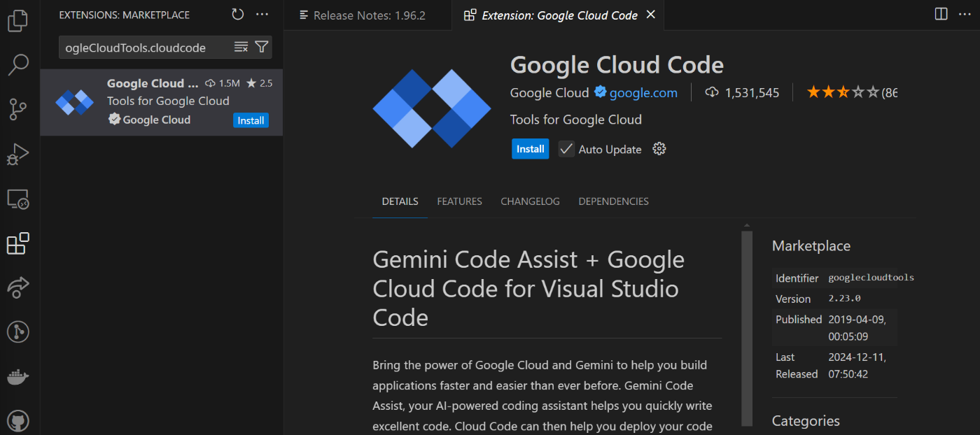Click the Extensions icon in activity bar
The image size is (980, 435).
click(x=18, y=243)
